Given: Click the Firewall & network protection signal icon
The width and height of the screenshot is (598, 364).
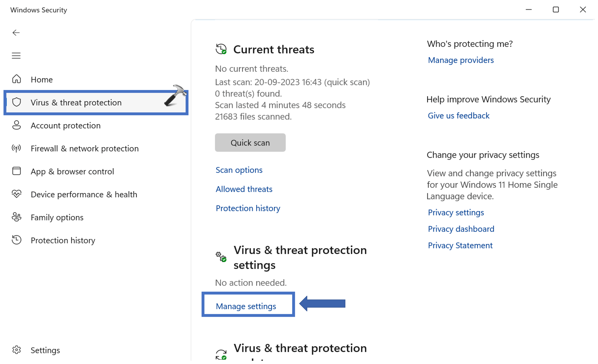Looking at the screenshot, I should click(x=16, y=148).
